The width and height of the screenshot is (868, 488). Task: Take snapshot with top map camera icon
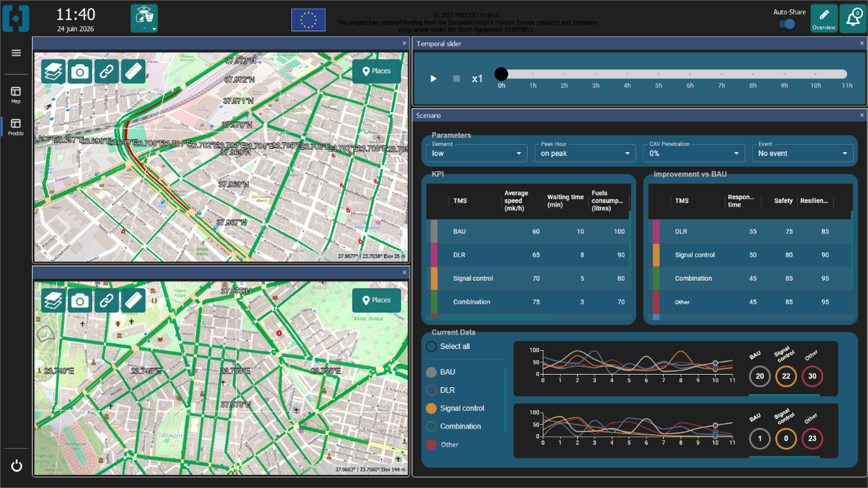point(80,71)
